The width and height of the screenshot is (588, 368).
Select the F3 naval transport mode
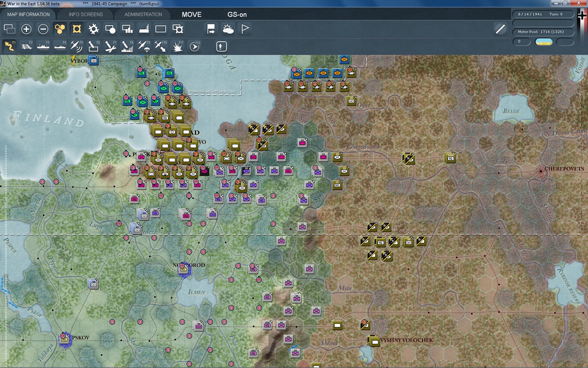(x=43, y=46)
